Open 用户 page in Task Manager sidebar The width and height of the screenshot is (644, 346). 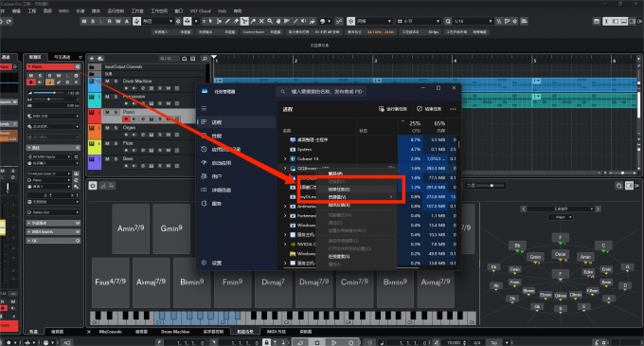pos(237,176)
